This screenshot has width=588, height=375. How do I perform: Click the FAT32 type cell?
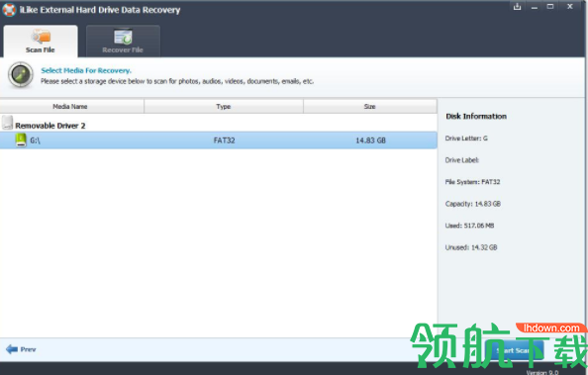coord(224,141)
